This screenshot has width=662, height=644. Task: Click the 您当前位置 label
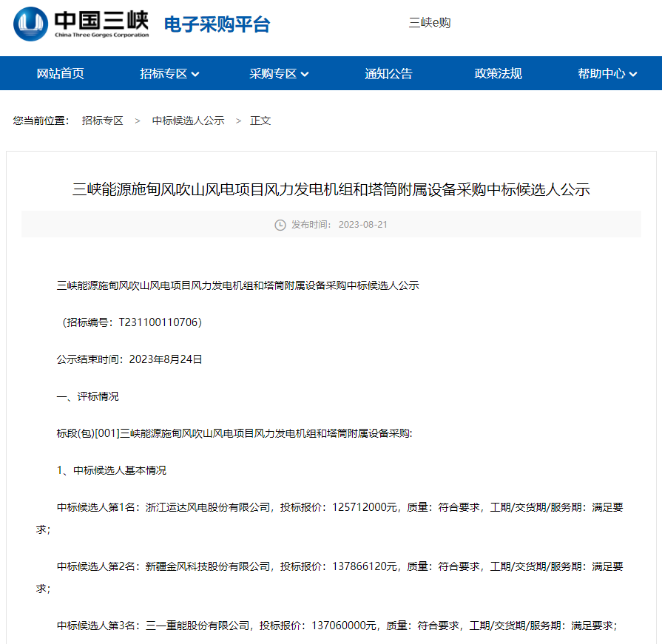41,121
